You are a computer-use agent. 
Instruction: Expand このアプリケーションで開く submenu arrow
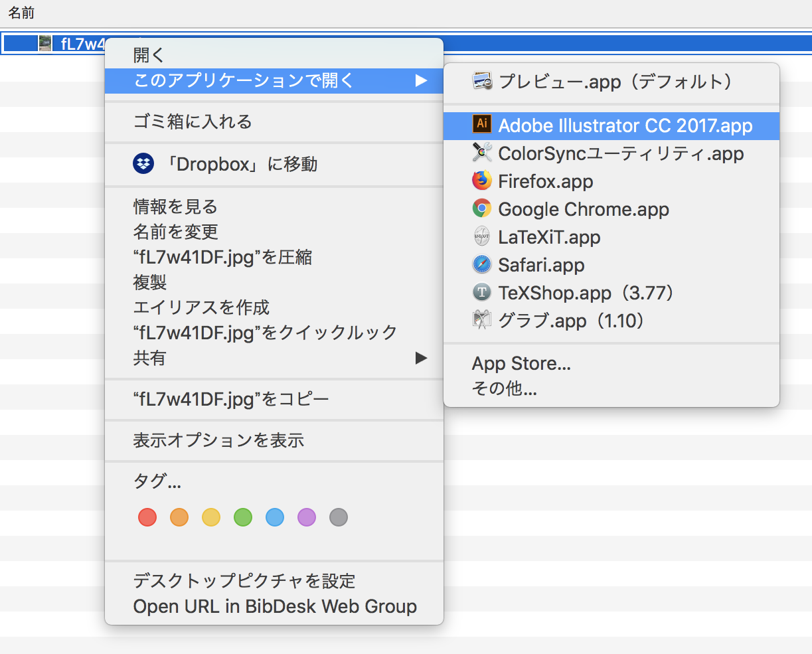coord(421,80)
